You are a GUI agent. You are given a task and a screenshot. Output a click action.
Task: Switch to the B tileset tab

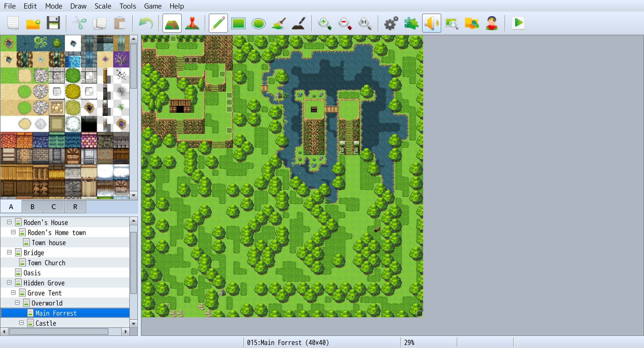pos(32,206)
